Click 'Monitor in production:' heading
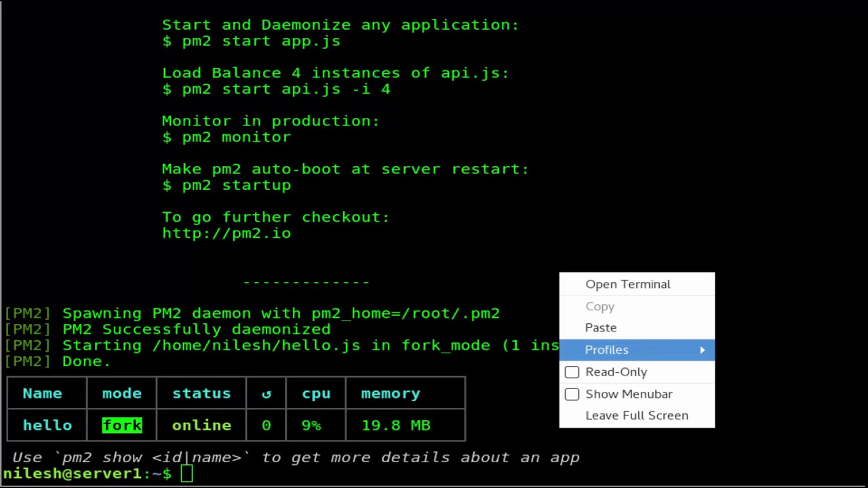 pos(271,121)
